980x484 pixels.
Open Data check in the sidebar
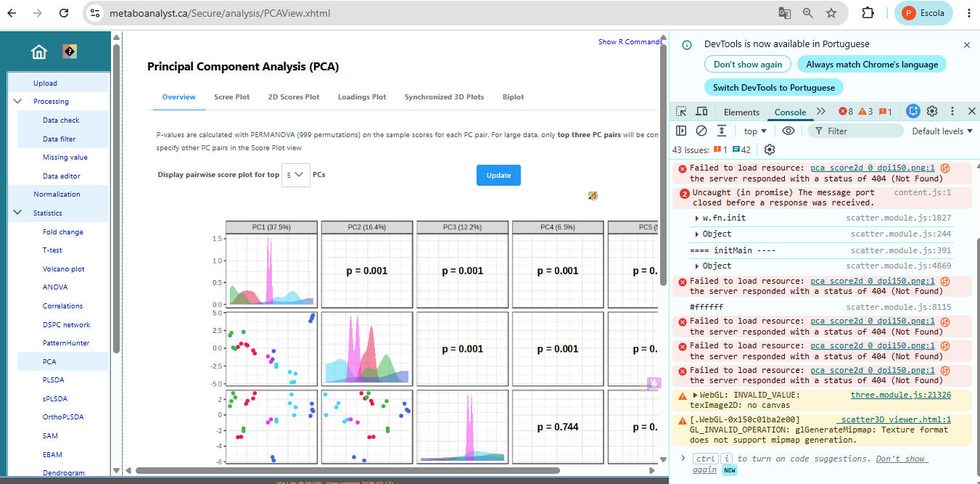[x=61, y=120]
